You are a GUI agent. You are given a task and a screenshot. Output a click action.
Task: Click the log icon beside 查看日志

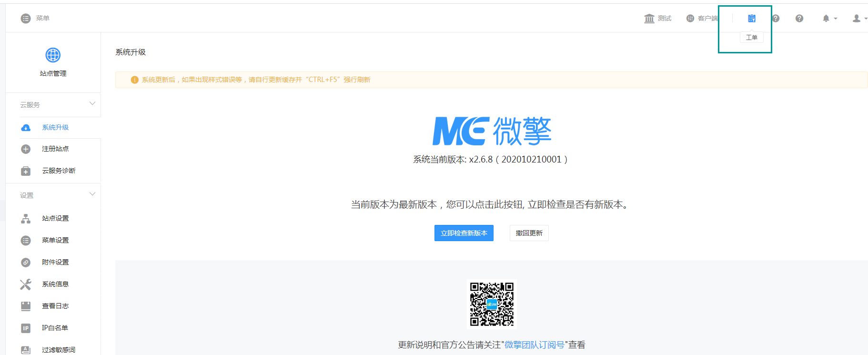pos(26,306)
